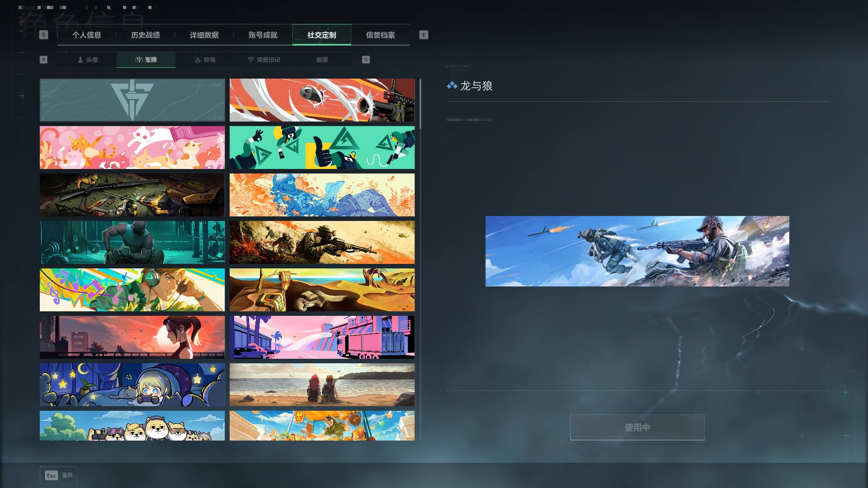The height and width of the screenshot is (488, 868).
Task: Click the 使用中 in-use button
Action: tap(637, 427)
